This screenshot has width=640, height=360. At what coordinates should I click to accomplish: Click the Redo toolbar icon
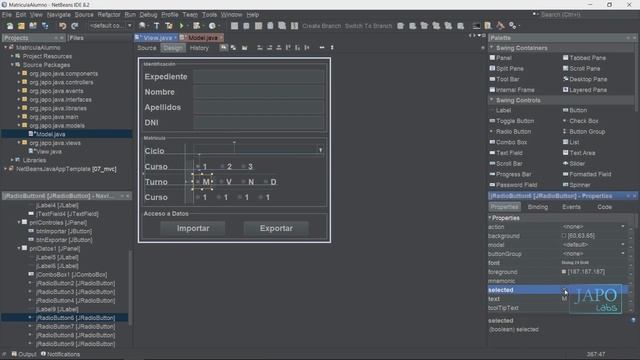tap(75, 26)
